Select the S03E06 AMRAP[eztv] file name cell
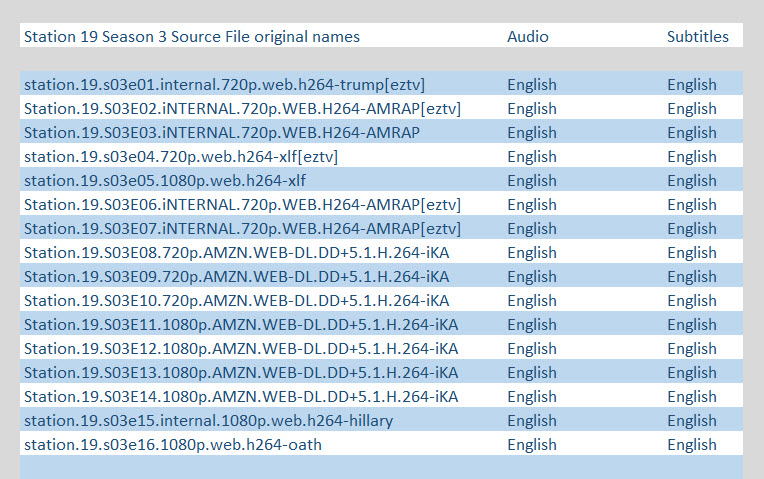The image size is (764, 479). click(243, 205)
